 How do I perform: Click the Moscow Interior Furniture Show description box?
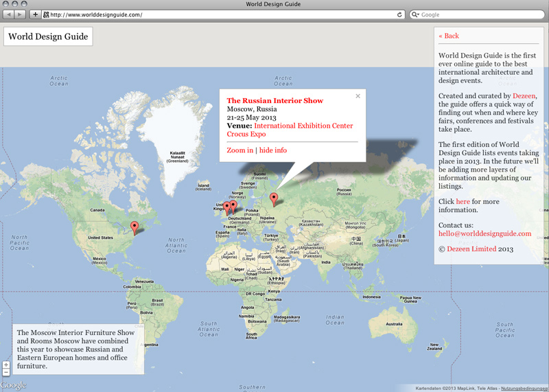[x=78, y=349]
